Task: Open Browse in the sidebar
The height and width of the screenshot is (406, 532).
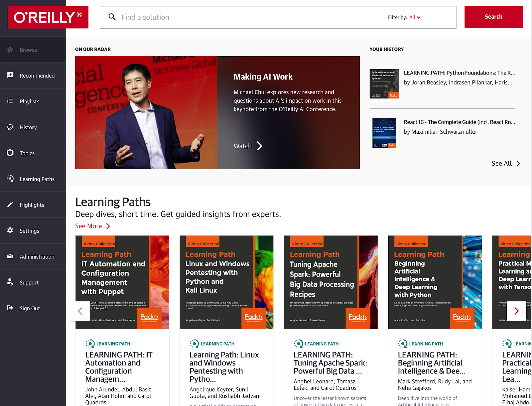Action: tap(33, 50)
